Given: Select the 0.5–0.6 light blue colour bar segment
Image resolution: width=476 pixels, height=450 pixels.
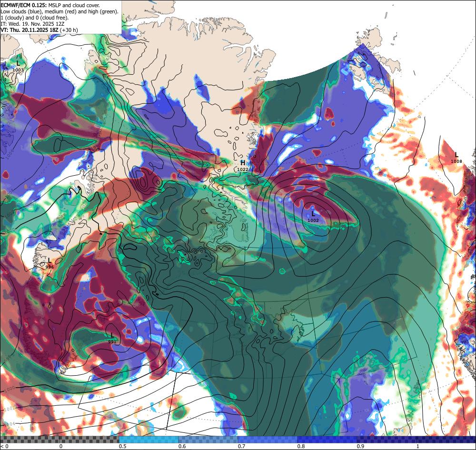Looking at the screenshot, I should [149, 440].
